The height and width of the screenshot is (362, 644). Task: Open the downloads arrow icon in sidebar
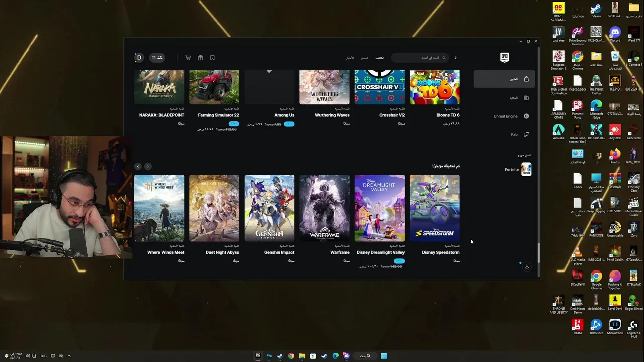coord(527,266)
